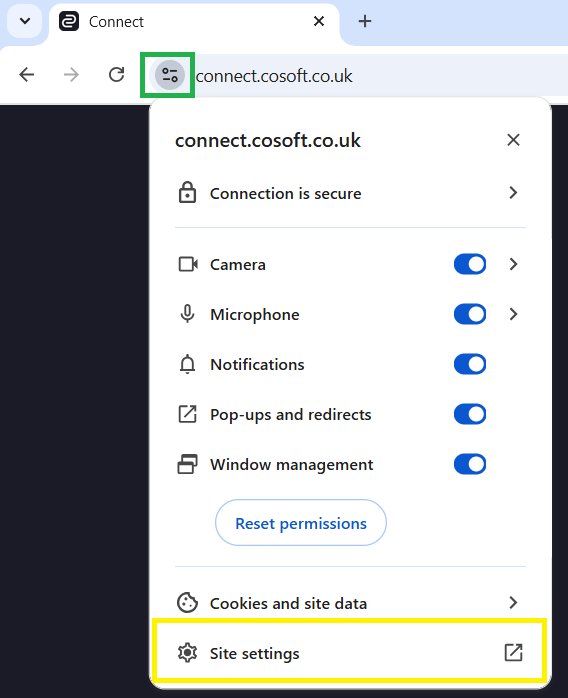Click the forward navigation arrow
The width and height of the screenshot is (568, 698).
coord(71,74)
